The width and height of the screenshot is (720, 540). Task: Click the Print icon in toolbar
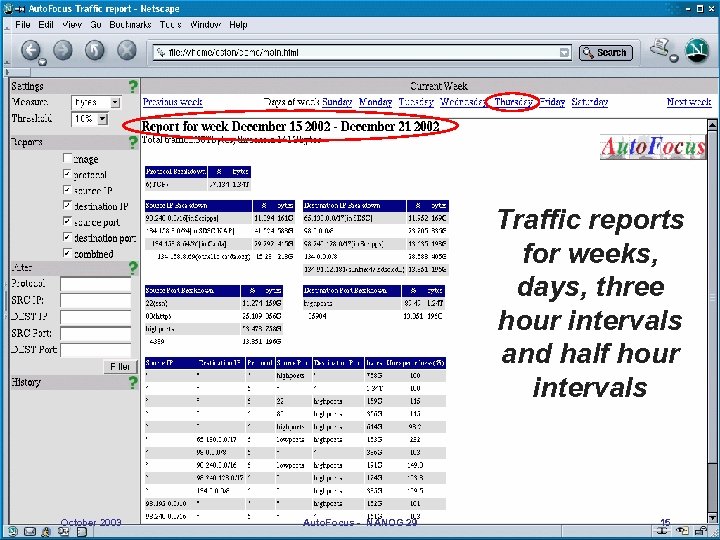coord(660,48)
